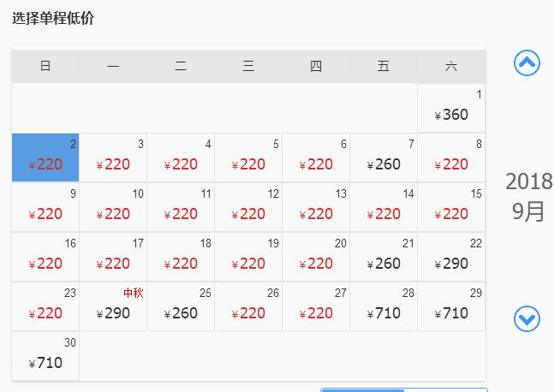Viewport: 554px width, 392px height.
Task: Choose September 27 priced at ¥220
Action: 316,306
